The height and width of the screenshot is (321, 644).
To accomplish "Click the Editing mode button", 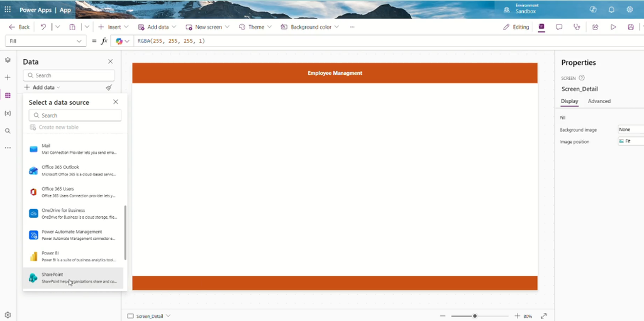I will tap(516, 27).
